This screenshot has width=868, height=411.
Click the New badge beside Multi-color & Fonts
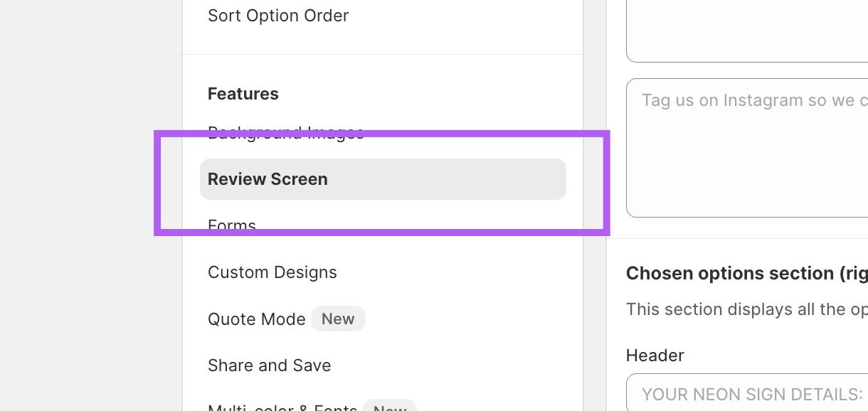[389, 407]
